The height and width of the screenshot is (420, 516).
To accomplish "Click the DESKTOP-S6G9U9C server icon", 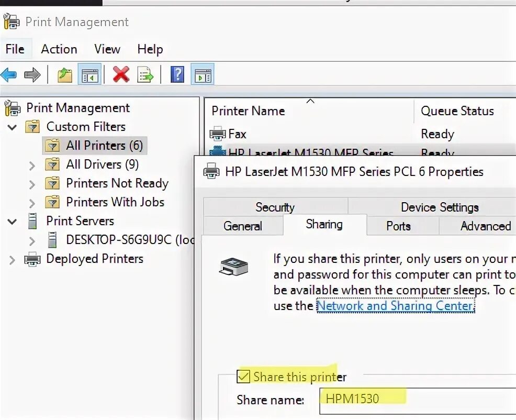I will pyautogui.click(x=52, y=240).
